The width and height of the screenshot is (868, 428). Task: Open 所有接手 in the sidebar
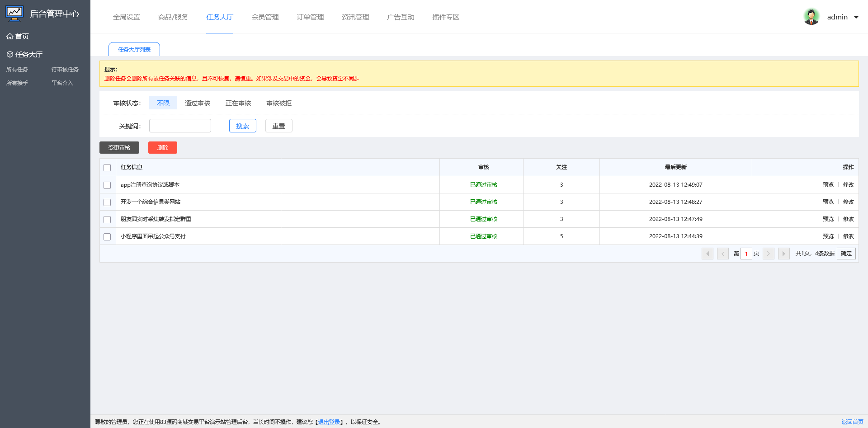click(17, 83)
